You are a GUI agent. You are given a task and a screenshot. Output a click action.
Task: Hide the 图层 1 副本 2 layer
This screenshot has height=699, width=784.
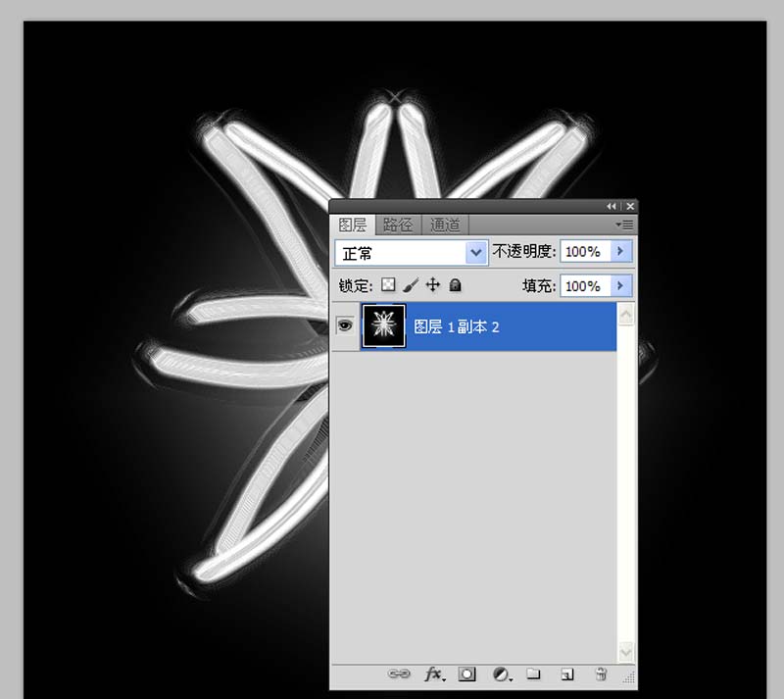tap(345, 325)
